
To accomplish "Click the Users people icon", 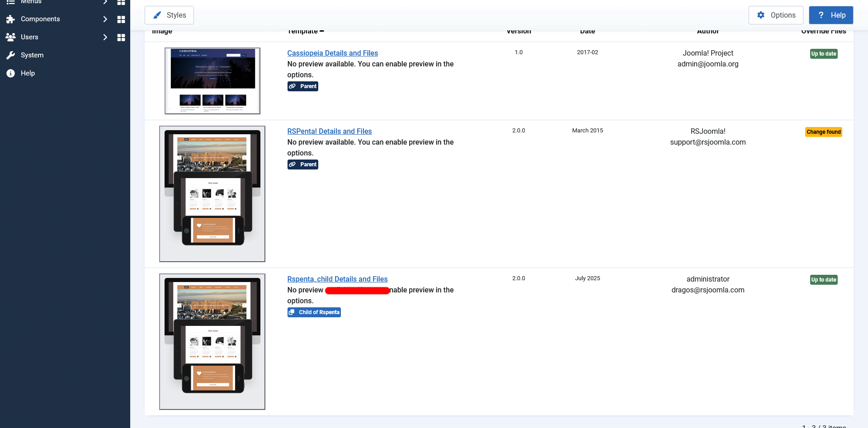I will 11,37.
